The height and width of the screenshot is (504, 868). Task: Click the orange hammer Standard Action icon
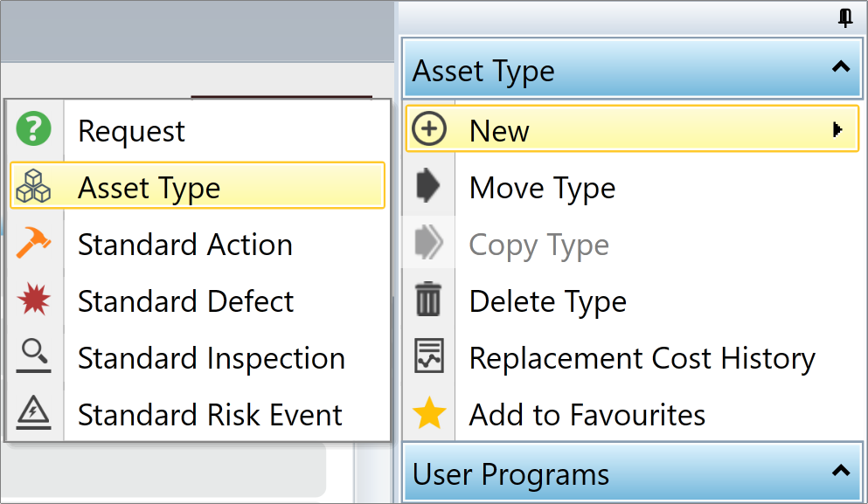coord(33,242)
